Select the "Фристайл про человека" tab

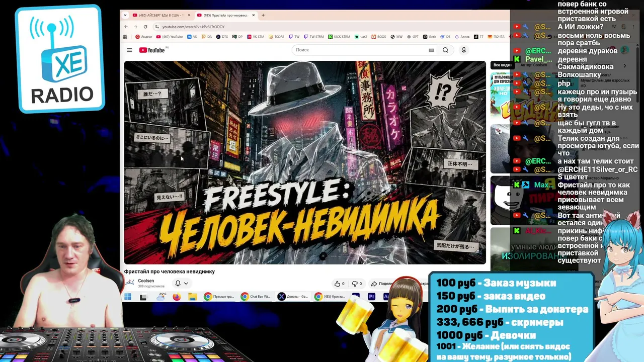226,15
